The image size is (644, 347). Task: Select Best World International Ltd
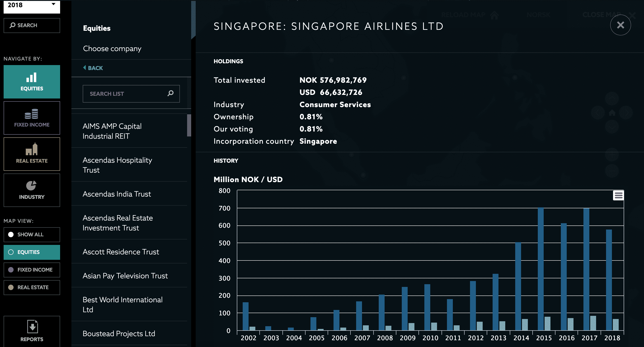129,305
